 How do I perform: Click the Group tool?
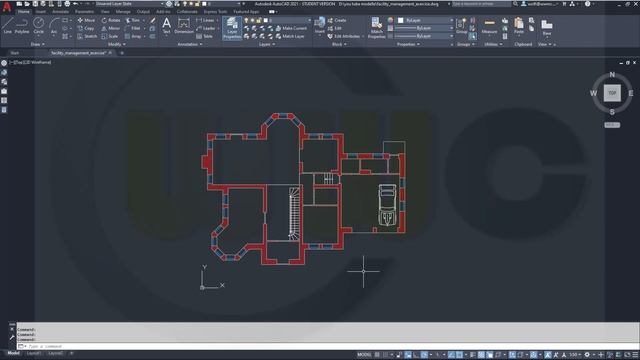[461, 26]
